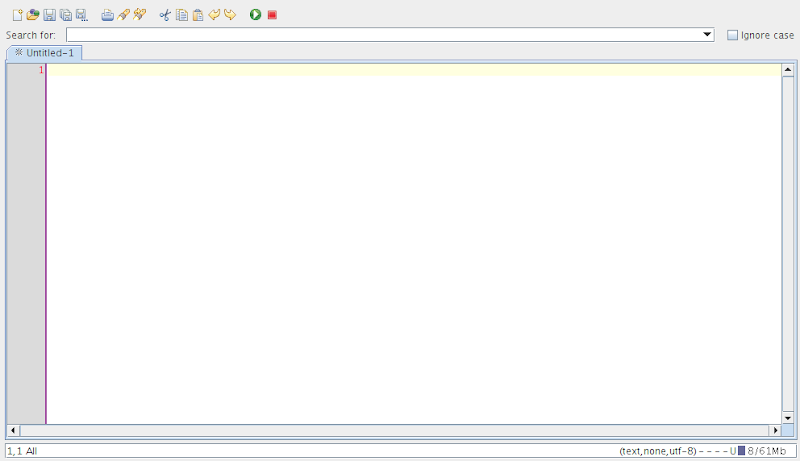Viewport: 800px width, 461px height.
Task: Toggle the Ignore case checkbox
Action: [732, 35]
